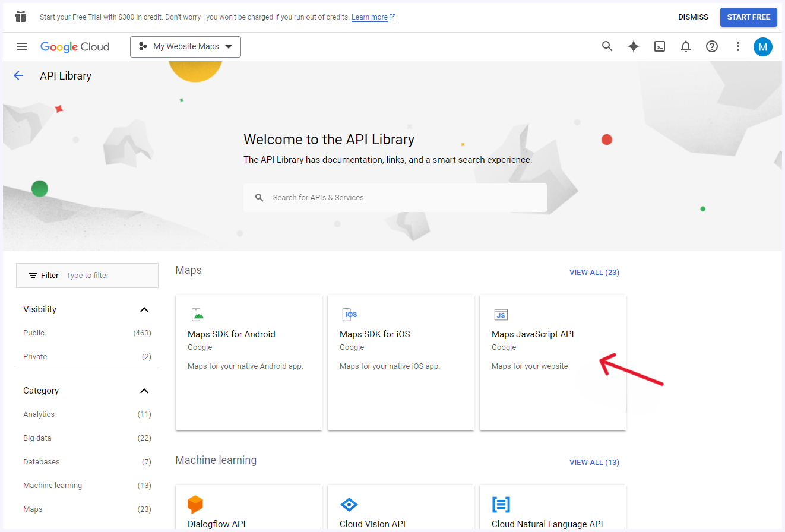The height and width of the screenshot is (532, 785).
Task: Click the Maps SDK for Android icon
Action: (x=197, y=315)
